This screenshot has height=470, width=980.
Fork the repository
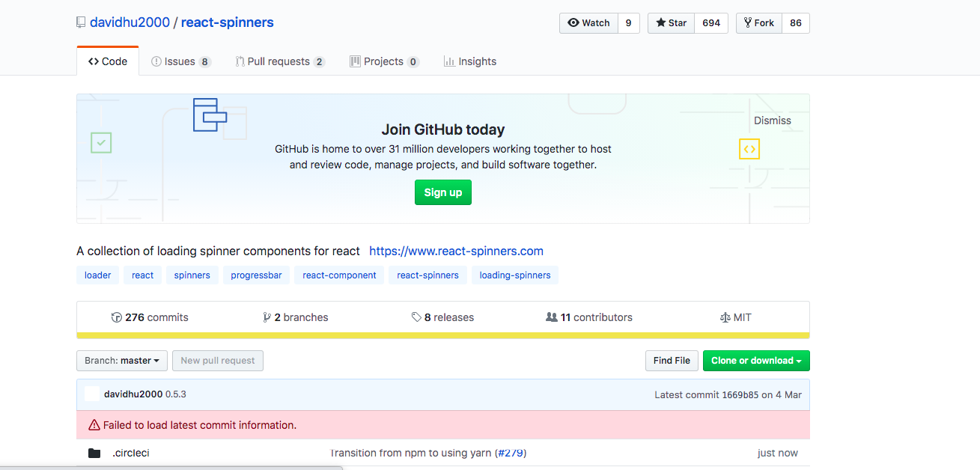click(759, 23)
